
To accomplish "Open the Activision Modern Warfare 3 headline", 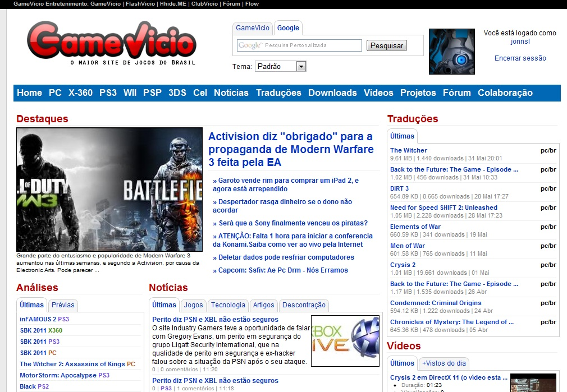I will coord(291,149).
